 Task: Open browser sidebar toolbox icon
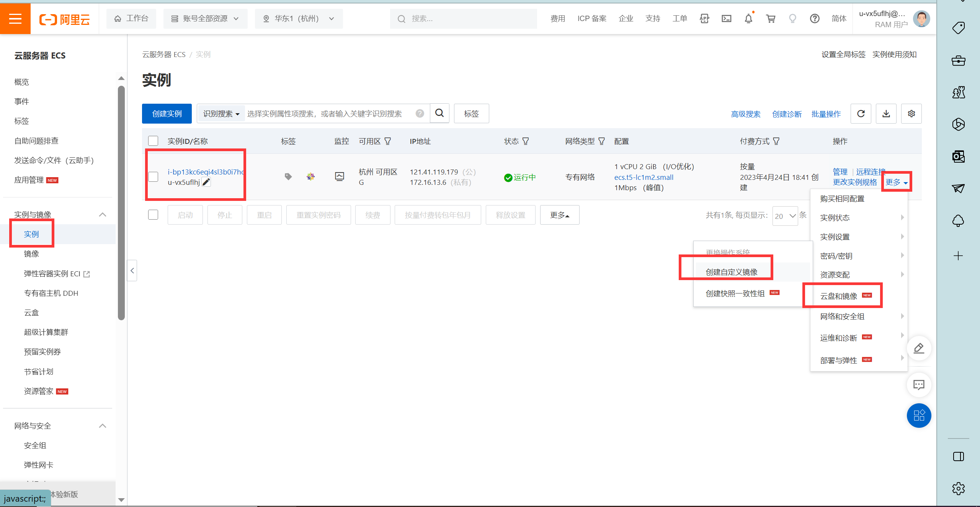pyautogui.click(x=958, y=60)
